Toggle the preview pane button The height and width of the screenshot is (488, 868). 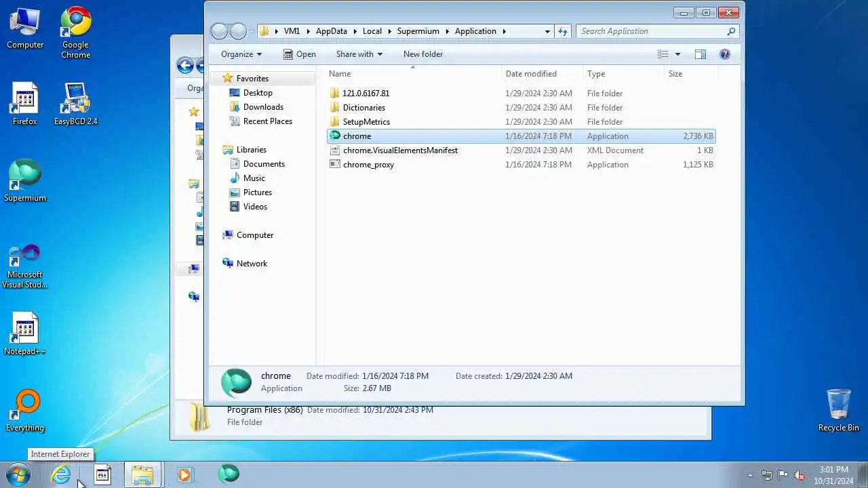(x=701, y=54)
